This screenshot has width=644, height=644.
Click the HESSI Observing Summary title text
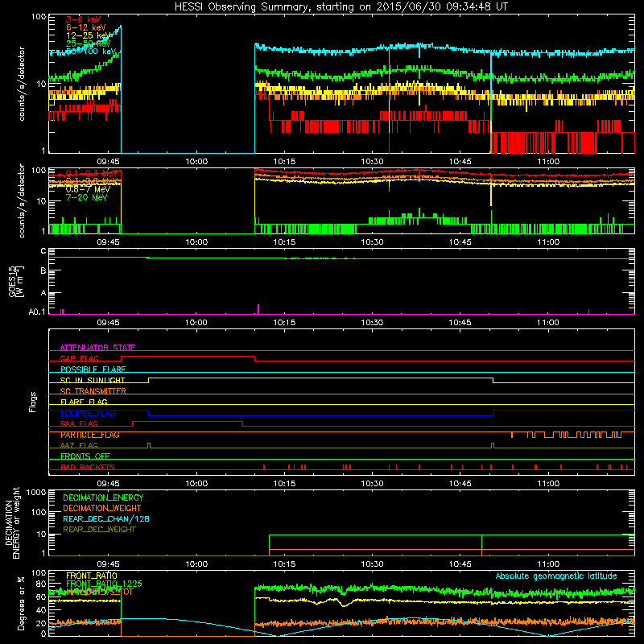tap(341, 7)
